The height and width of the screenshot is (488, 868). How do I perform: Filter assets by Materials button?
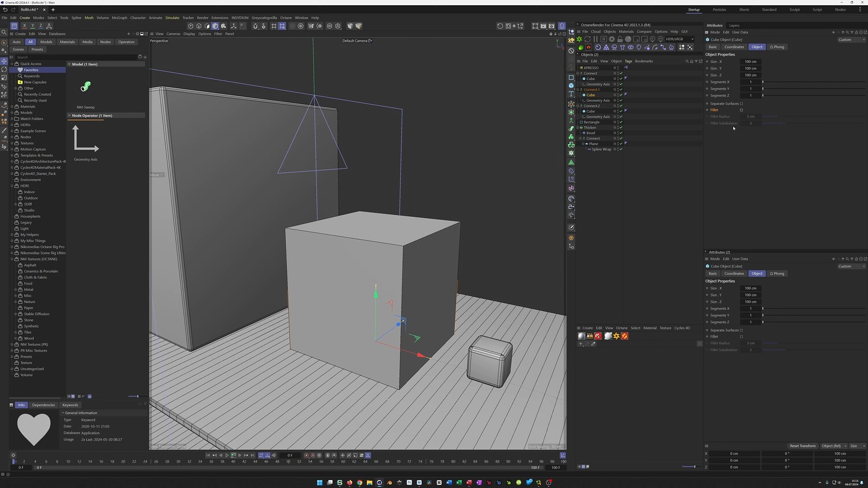[x=67, y=42]
